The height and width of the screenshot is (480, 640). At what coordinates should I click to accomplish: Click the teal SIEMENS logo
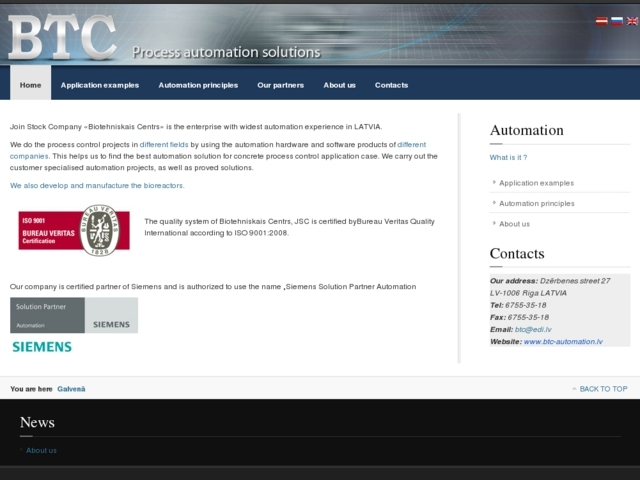pyautogui.click(x=42, y=347)
